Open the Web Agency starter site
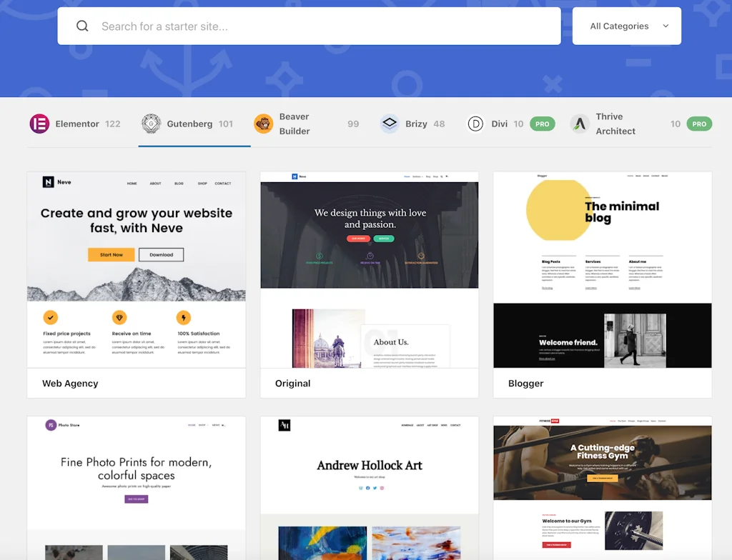 [x=136, y=271]
